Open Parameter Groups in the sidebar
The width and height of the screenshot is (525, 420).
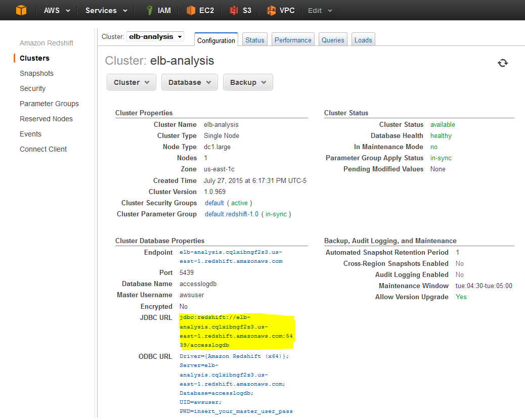[49, 104]
